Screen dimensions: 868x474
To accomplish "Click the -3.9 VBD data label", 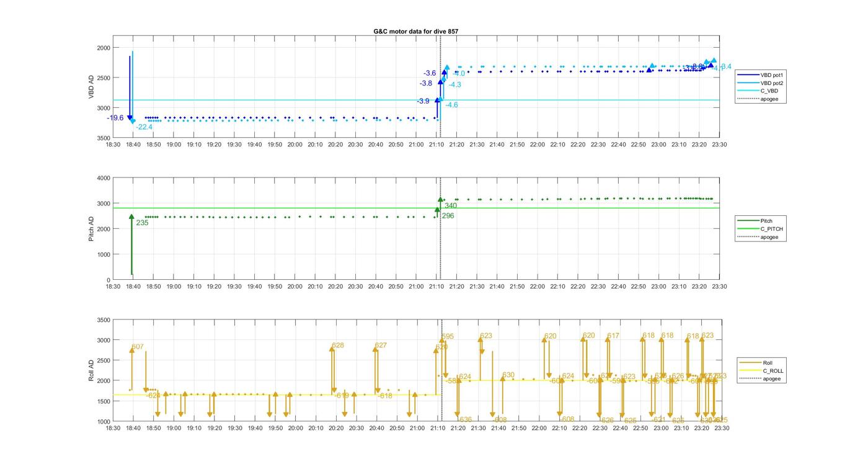I will click(423, 101).
